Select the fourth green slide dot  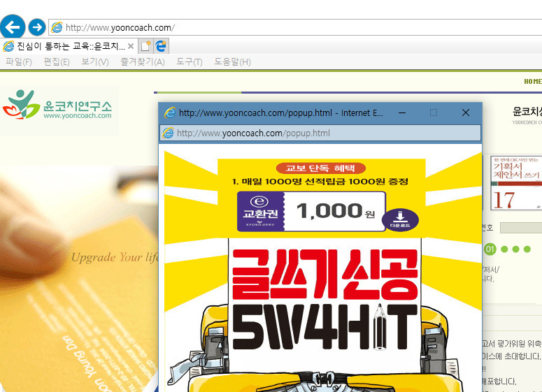527,249
